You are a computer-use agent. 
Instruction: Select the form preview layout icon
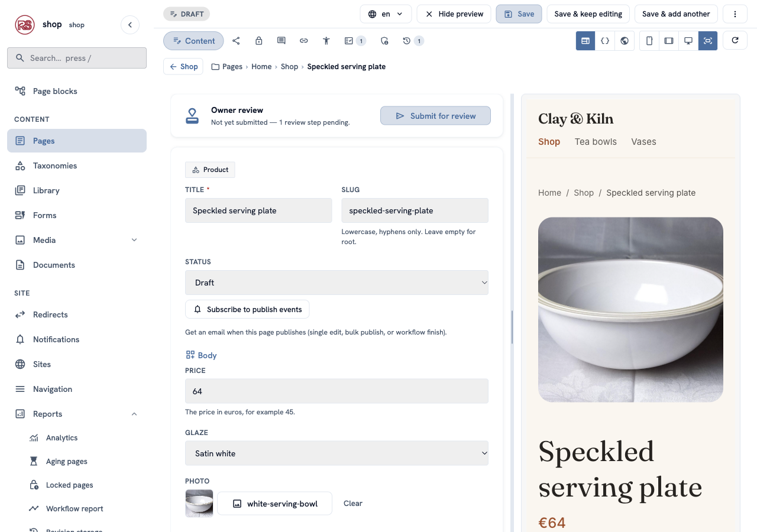[x=585, y=41]
